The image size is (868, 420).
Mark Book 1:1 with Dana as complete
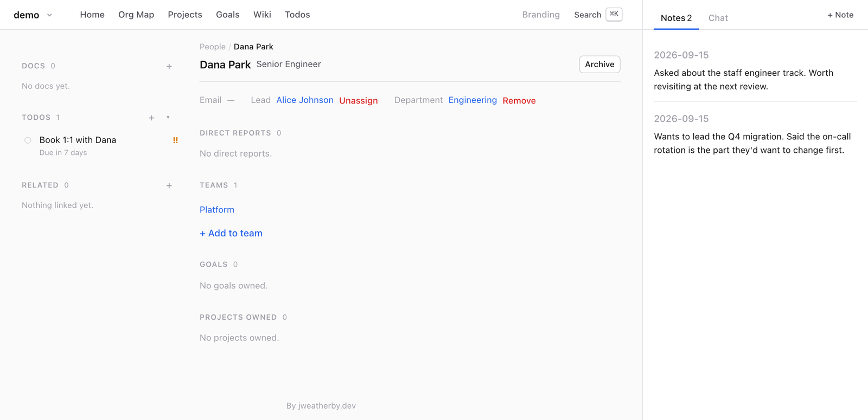[28, 140]
